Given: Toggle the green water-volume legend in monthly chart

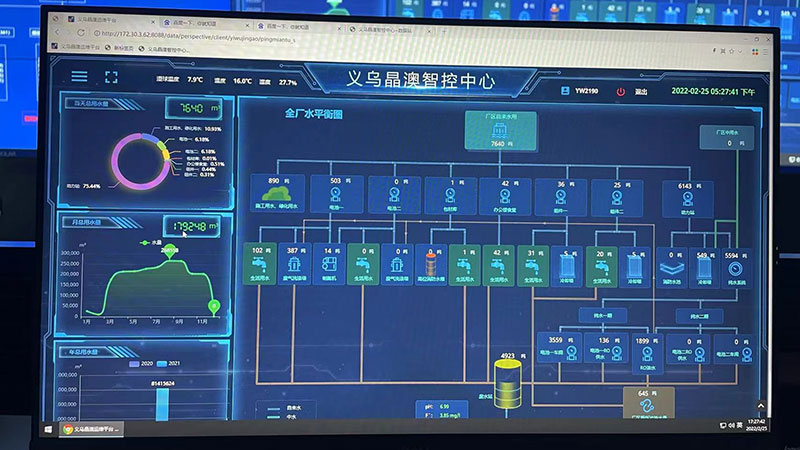Looking at the screenshot, I should coord(149,242).
